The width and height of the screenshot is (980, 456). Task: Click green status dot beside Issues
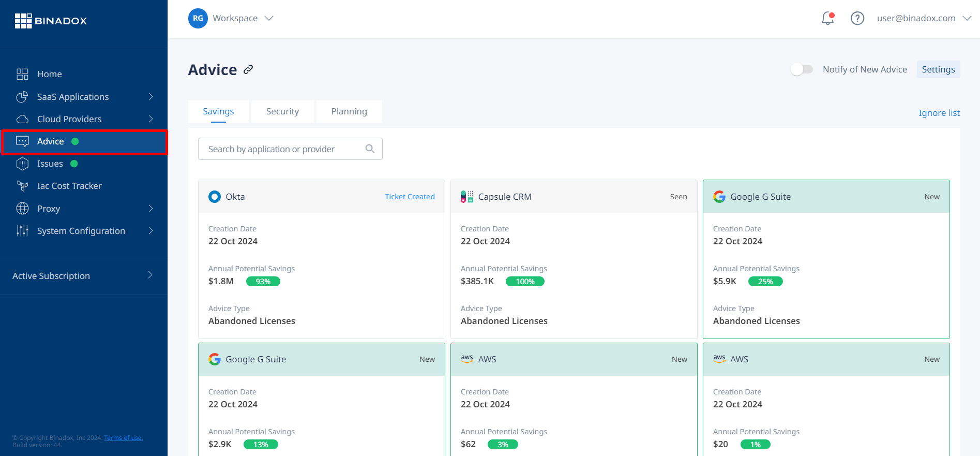point(74,164)
